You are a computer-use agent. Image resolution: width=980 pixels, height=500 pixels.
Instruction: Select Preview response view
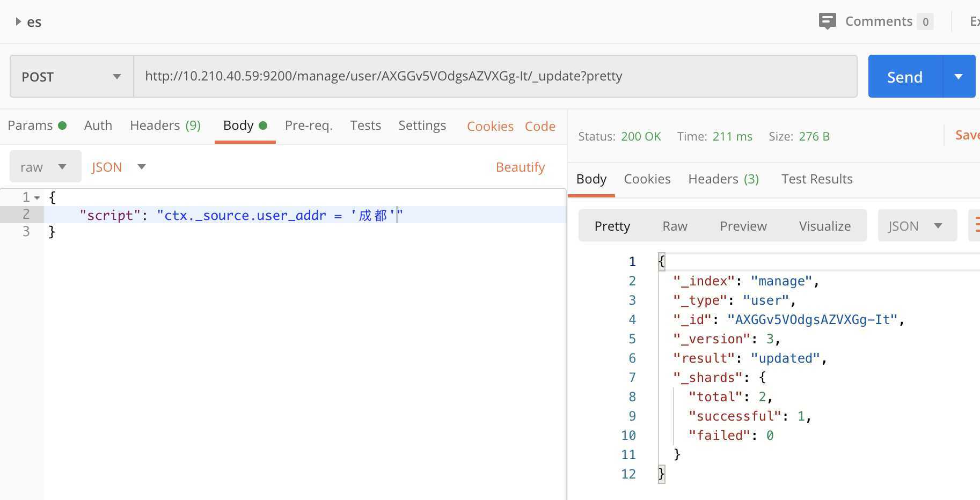click(x=743, y=226)
